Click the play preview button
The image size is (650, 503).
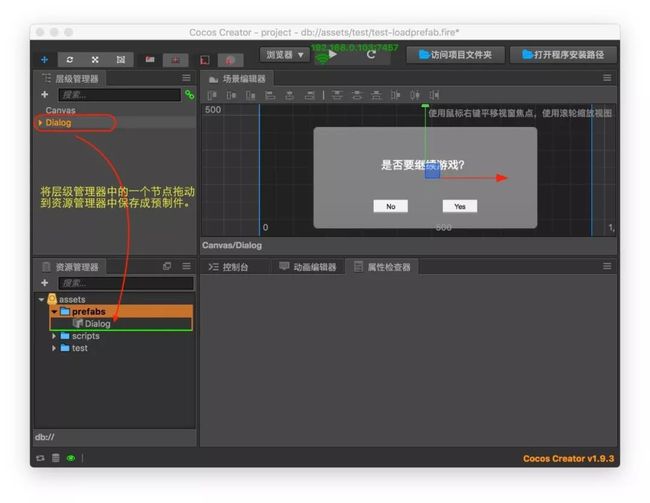click(x=332, y=54)
